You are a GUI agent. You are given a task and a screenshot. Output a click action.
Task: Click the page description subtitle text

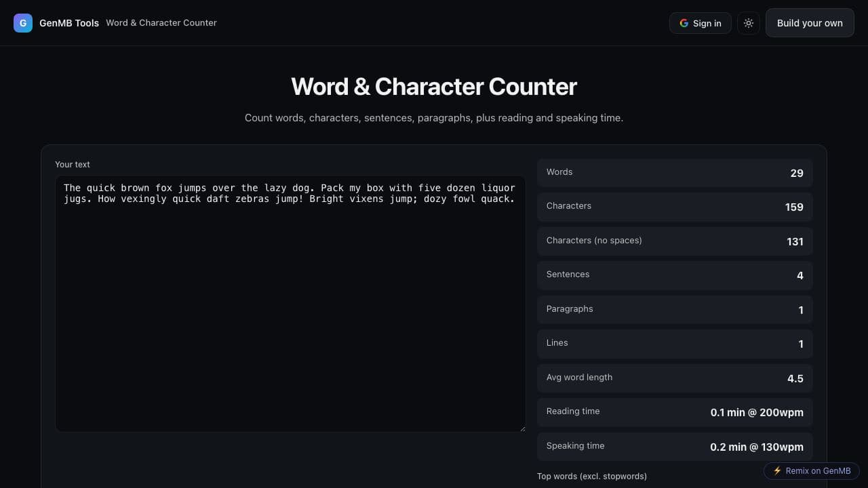click(434, 118)
